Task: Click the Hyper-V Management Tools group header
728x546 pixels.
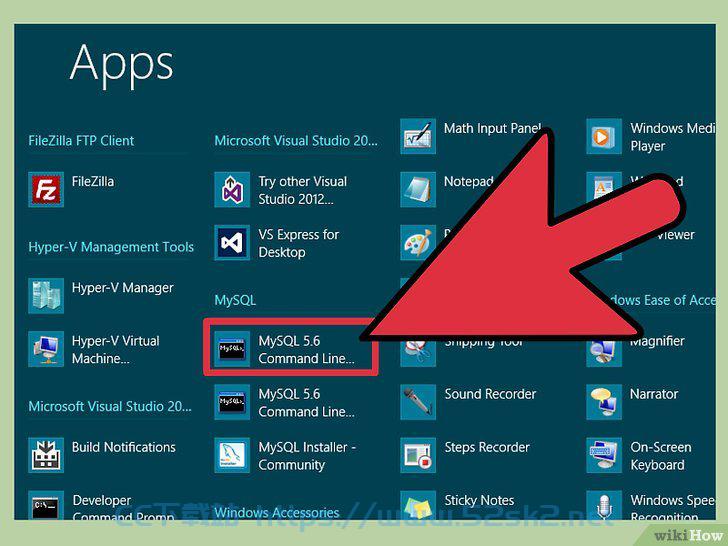Action: tap(111, 247)
